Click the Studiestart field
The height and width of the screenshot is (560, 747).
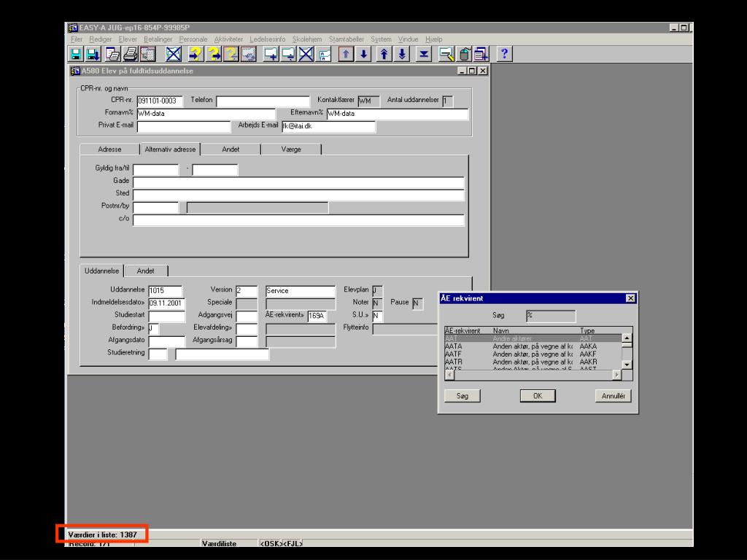(167, 316)
